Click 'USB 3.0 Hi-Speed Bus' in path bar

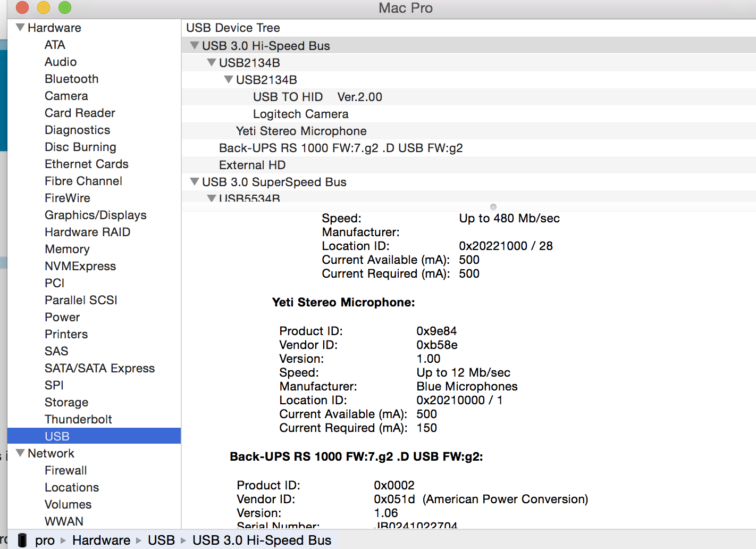pyautogui.click(x=262, y=540)
